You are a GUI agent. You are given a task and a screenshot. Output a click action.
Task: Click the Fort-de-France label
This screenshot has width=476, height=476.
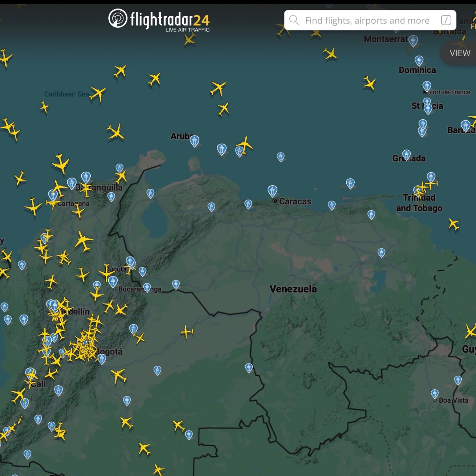tap(450, 92)
